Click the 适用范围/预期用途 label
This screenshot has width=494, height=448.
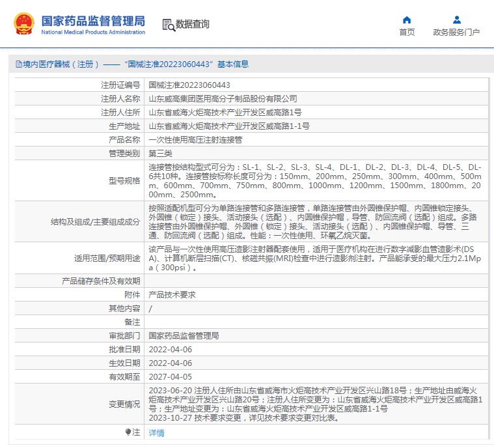pos(107,259)
